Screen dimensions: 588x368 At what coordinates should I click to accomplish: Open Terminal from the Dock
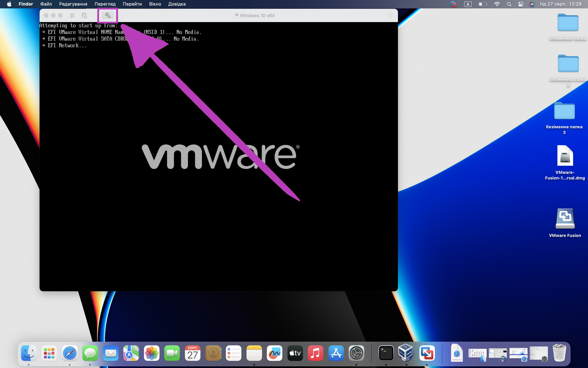[386, 353]
